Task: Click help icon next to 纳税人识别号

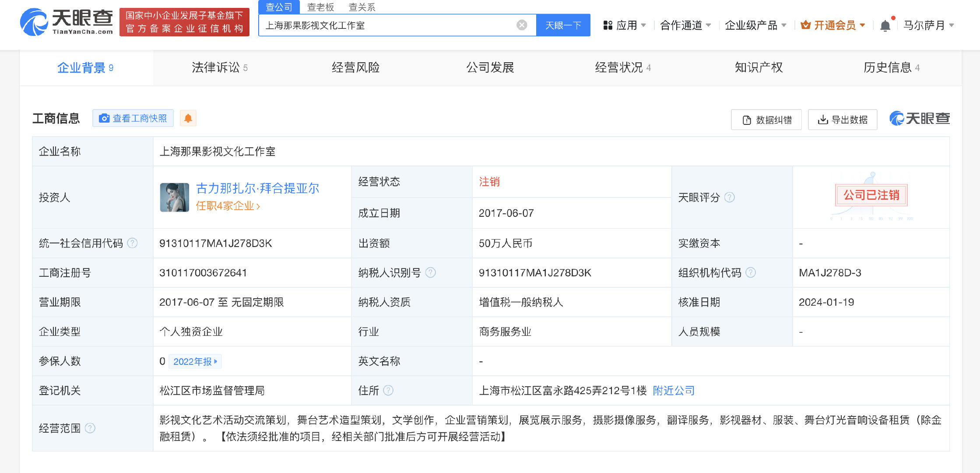Action: (x=431, y=272)
